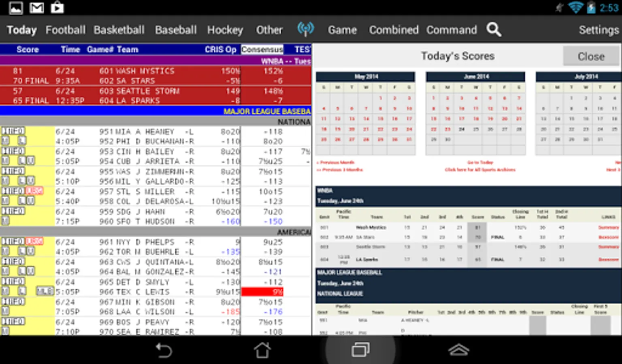Open Summary link for Wash Mystics row
Screen dimensions: 622x364
(x=609, y=228)
